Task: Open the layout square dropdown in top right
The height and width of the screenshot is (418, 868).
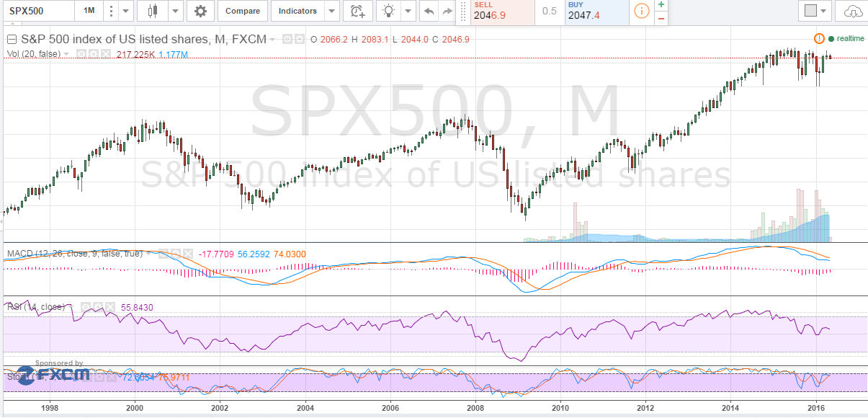Action: point(815,11)
